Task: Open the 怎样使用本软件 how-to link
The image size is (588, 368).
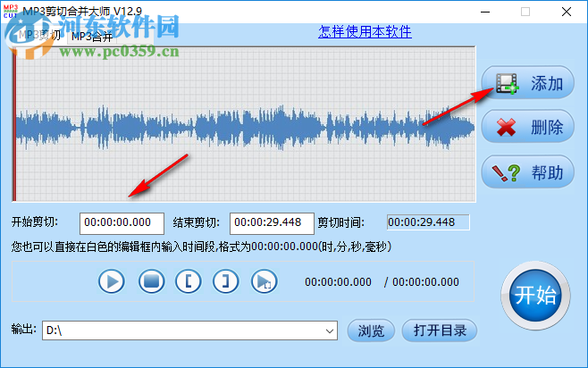Action: pyautogui.click(x=365, y=32)
